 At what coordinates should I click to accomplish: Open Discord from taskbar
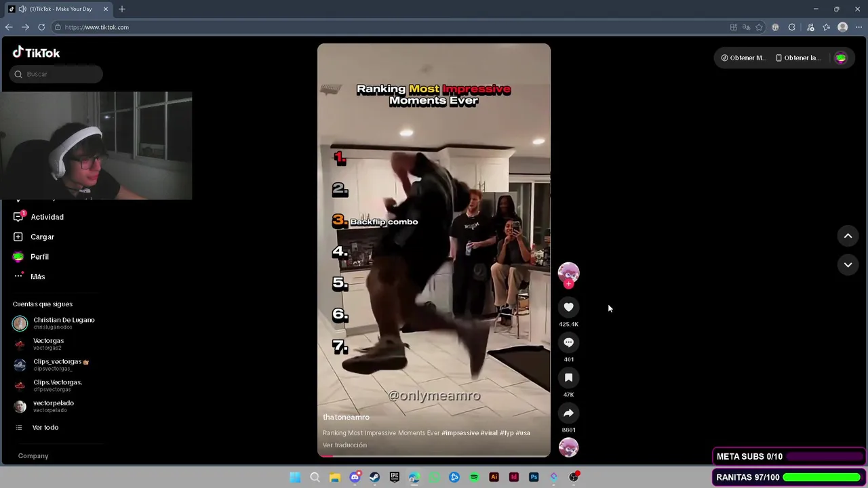tap(355, 477)
